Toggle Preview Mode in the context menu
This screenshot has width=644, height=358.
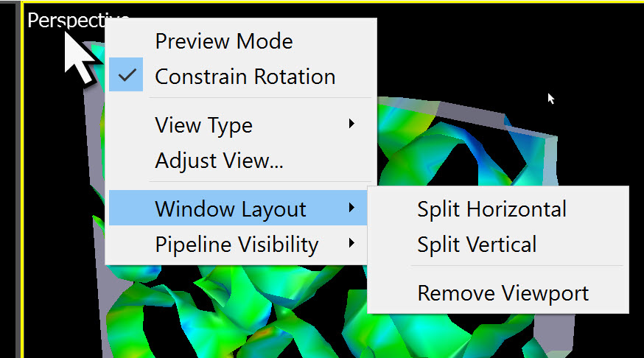(223, 41)
